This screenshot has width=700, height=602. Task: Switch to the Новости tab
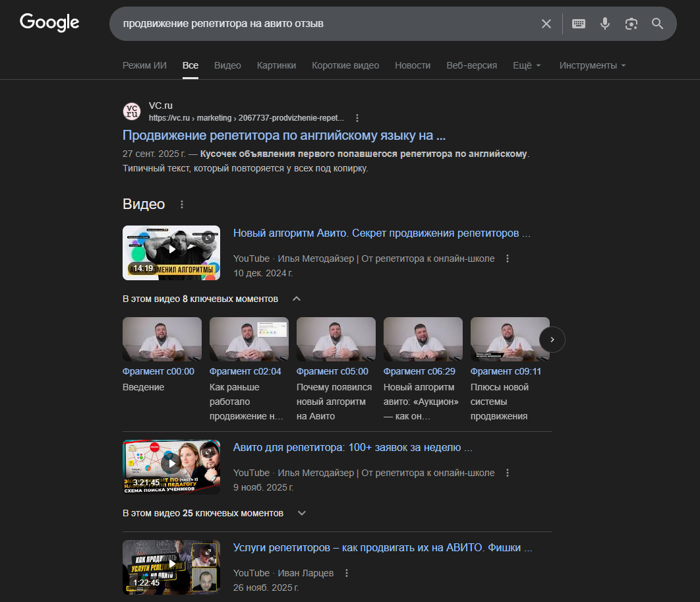[413, 65]
